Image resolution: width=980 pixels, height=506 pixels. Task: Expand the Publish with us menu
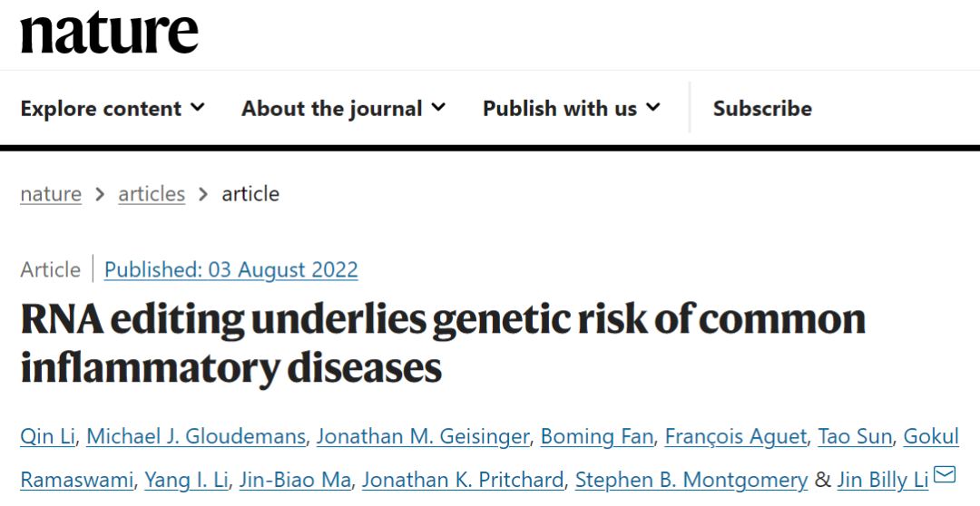coord(572,108)
